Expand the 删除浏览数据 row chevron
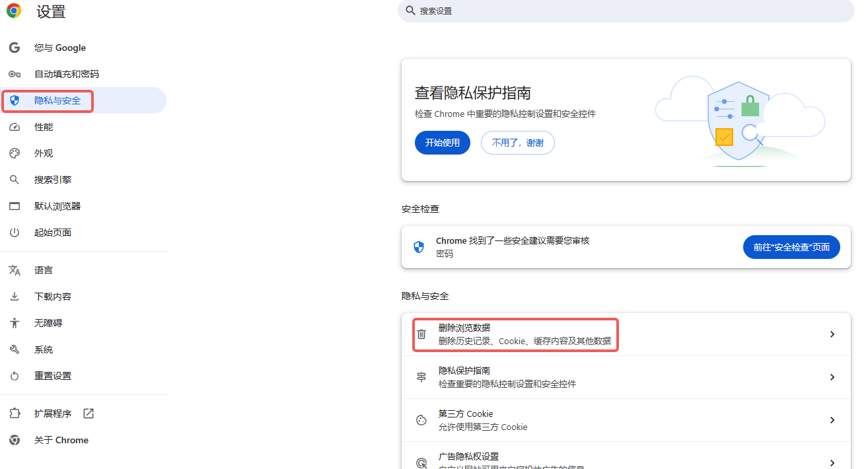The image size is (868, 469). 832,334
